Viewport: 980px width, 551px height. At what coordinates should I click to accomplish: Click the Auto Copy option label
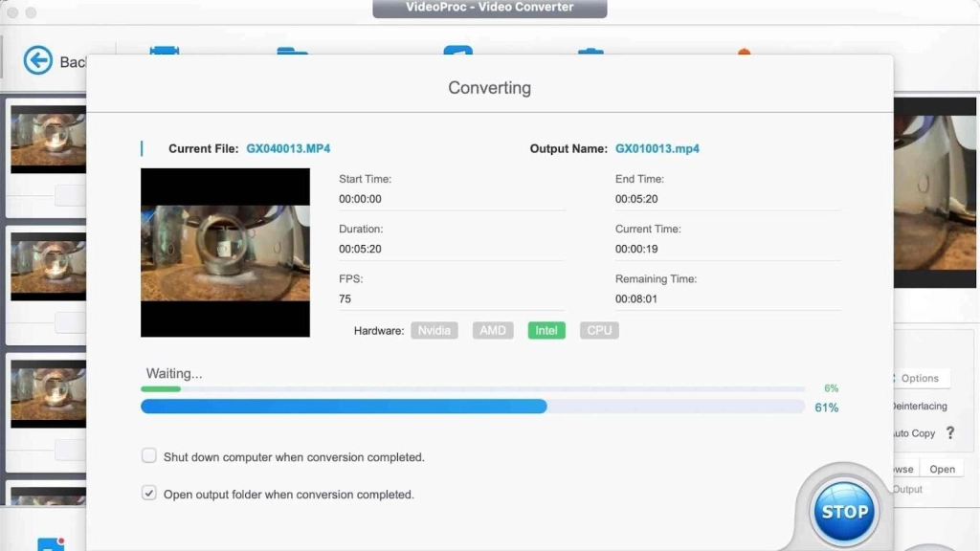click(x=914, y=433)
